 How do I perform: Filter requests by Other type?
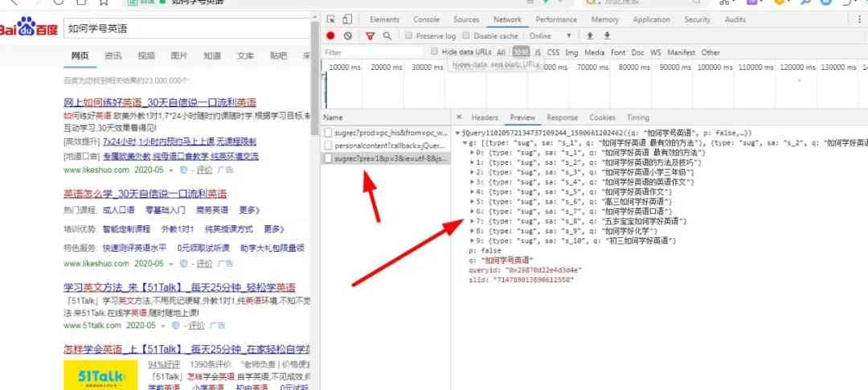710,52
